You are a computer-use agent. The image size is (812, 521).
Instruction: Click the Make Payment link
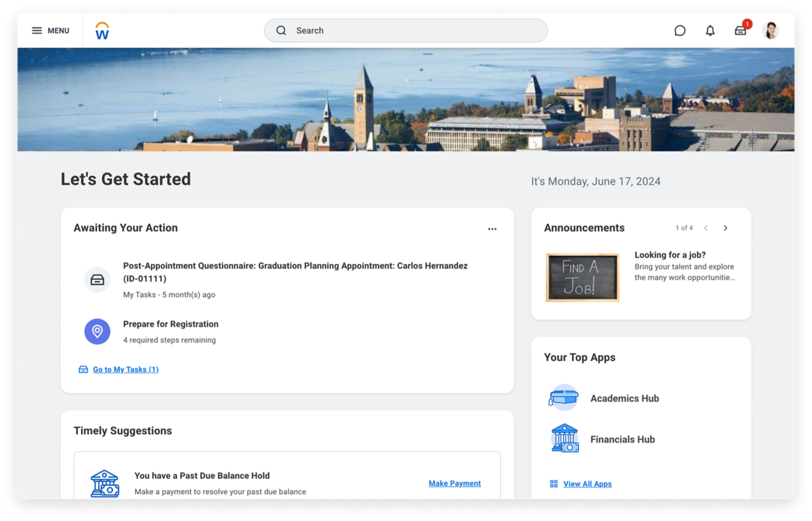(x=455, y=483)
